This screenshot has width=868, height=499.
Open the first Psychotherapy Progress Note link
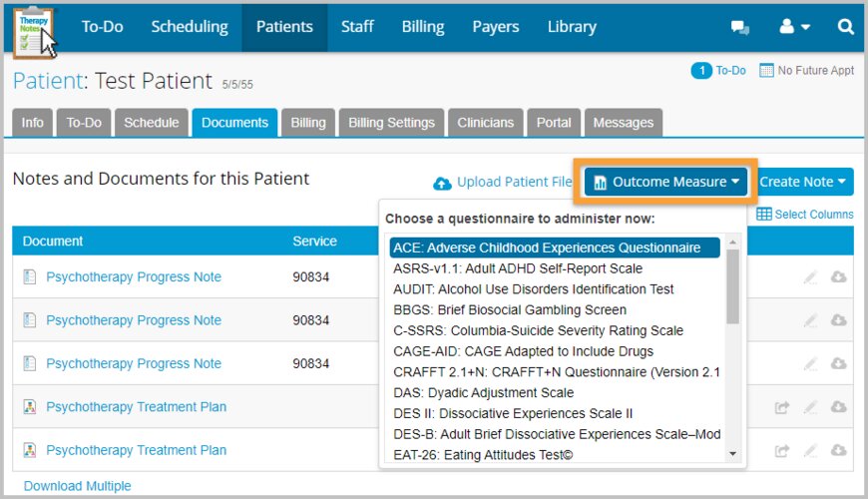(134, 277)
